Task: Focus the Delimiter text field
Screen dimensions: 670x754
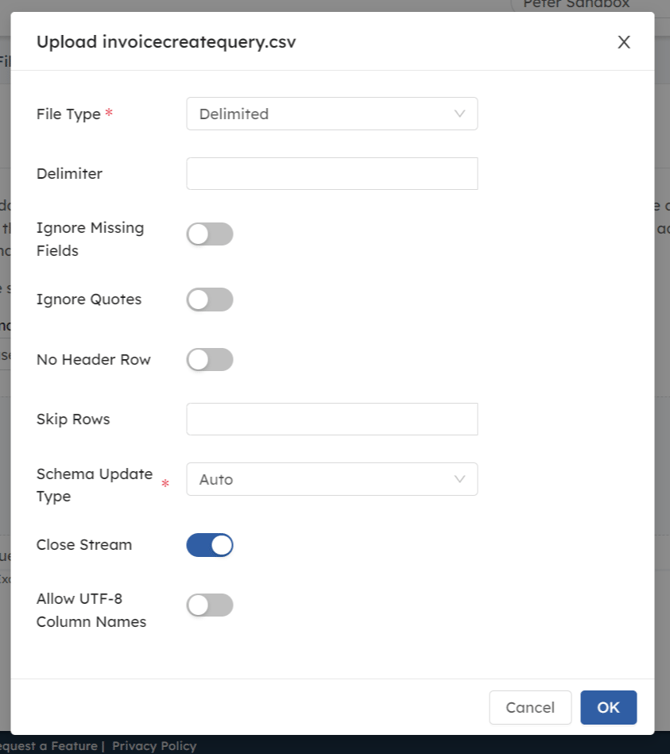Action: 332,173
